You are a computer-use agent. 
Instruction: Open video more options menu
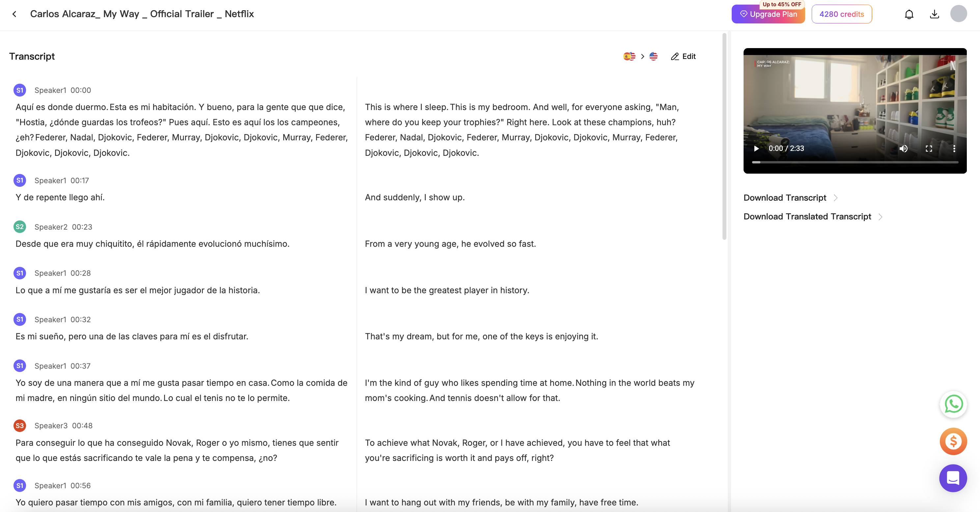pos(954,149)
